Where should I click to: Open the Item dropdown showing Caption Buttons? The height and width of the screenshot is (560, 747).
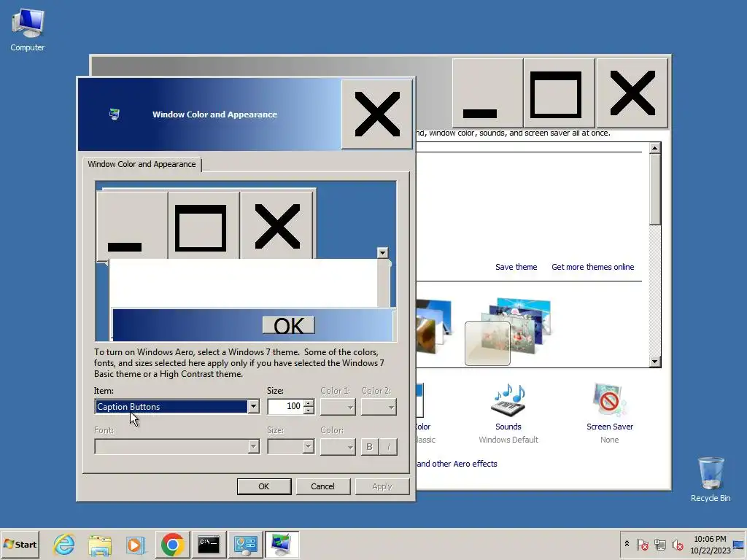[253, 407]
